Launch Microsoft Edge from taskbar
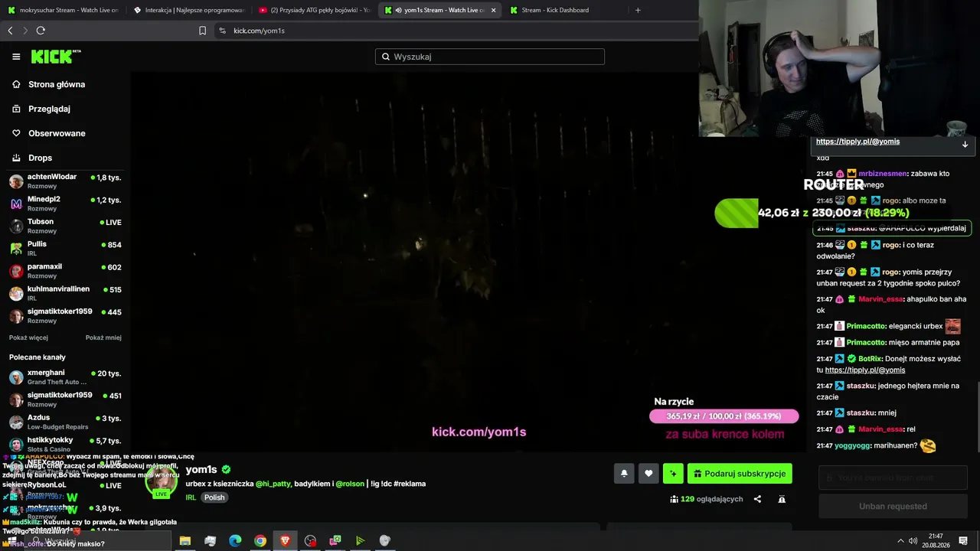Image resolution: width=980 pixels, height=551 pixels. (235, 541)
